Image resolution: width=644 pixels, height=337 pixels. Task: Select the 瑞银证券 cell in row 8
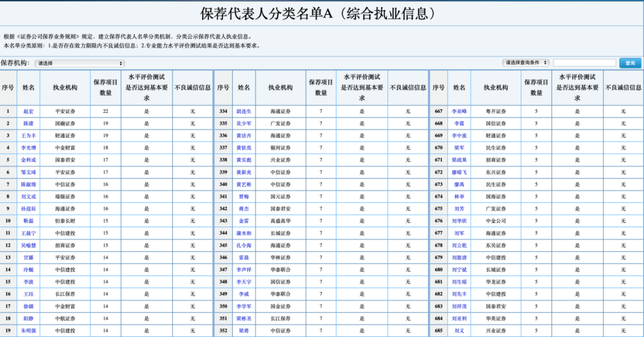(x=65, y=196)
